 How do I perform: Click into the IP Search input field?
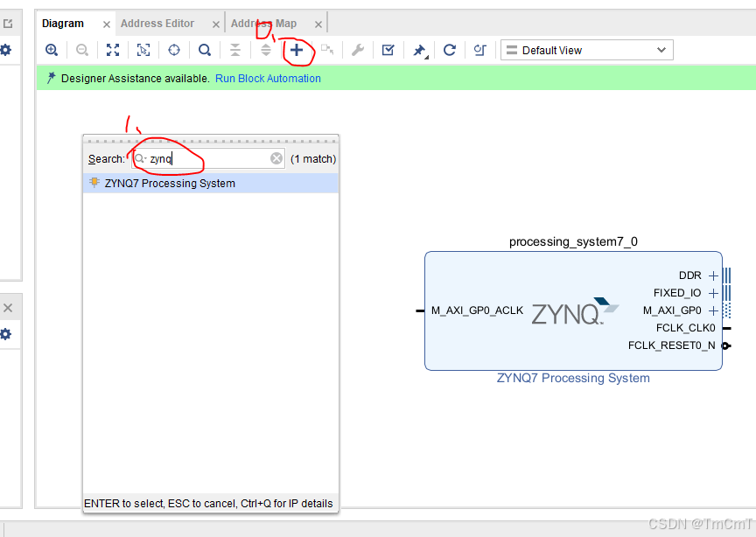click(208, 158)
